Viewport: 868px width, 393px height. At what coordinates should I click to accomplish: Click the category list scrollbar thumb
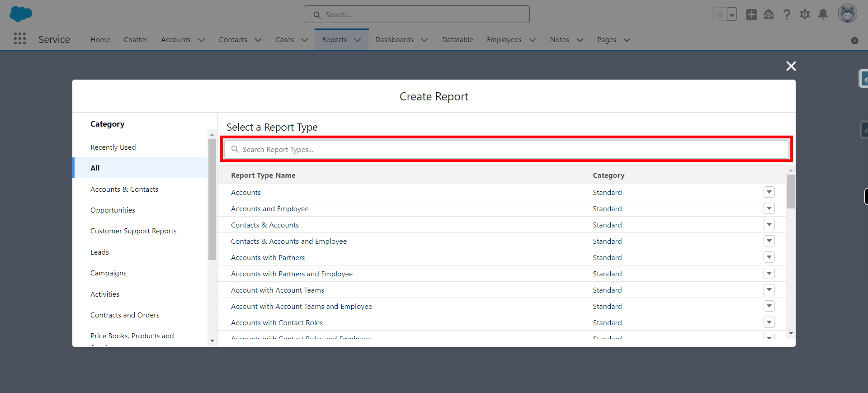pos(212,199)
